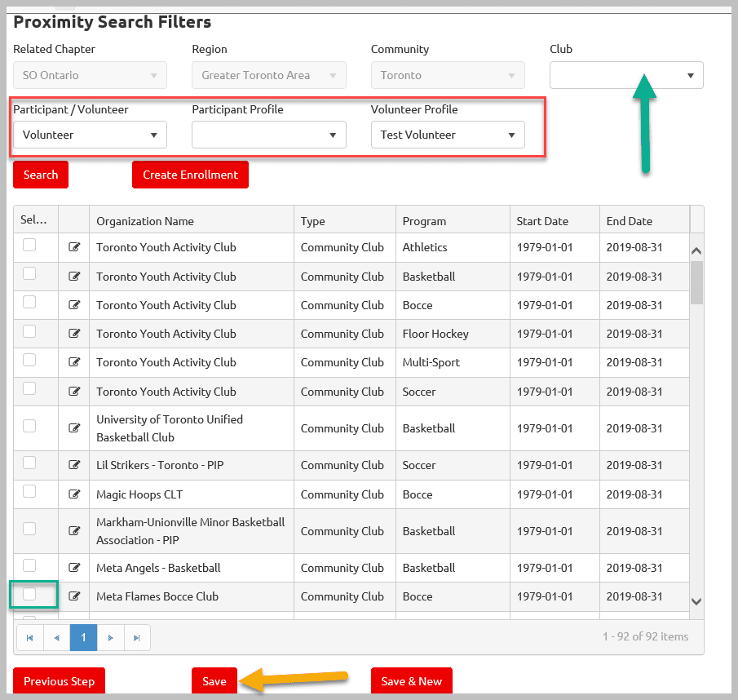Jump to last page of results
The width and height of the screenshot is (738, 700).
click(x=137, y=638)
